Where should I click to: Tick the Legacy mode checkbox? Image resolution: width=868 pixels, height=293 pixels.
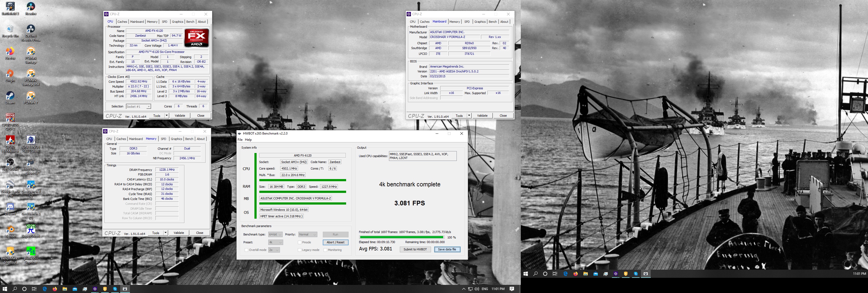click(x=299, y=250)
